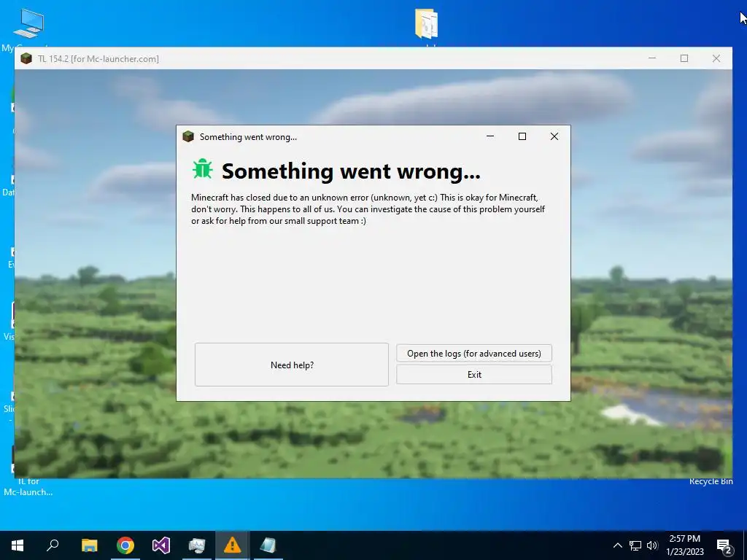The width and height of the screenshot is (747, 560).
Task: Open the Windows Start menu
Action: click(x=18, y=545)
